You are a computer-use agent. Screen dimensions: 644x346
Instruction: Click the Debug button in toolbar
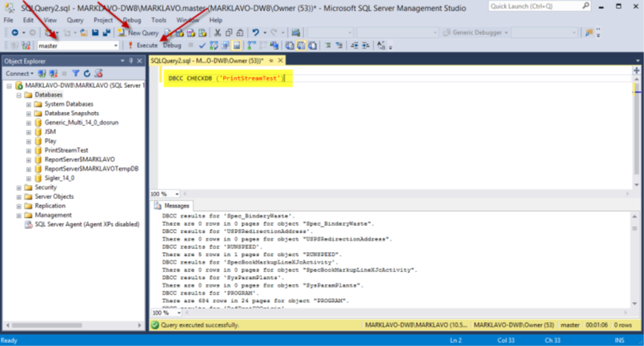pyautogui.click(x=172, y=45)
